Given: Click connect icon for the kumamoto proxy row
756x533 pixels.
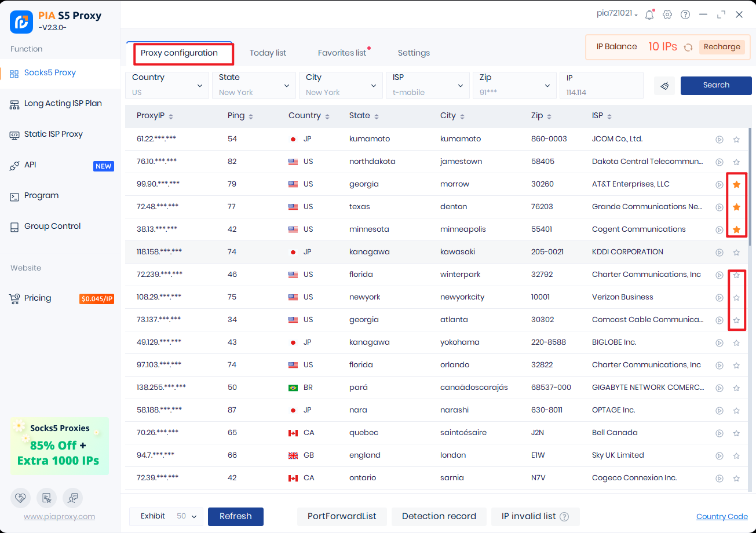Looking at the screenshot, I should pyautogui.click(x=719, y=140).
